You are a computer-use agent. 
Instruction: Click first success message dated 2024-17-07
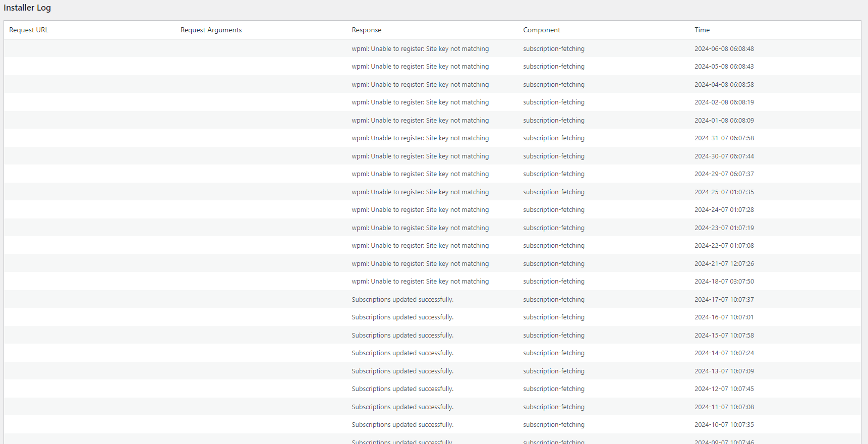402,300
